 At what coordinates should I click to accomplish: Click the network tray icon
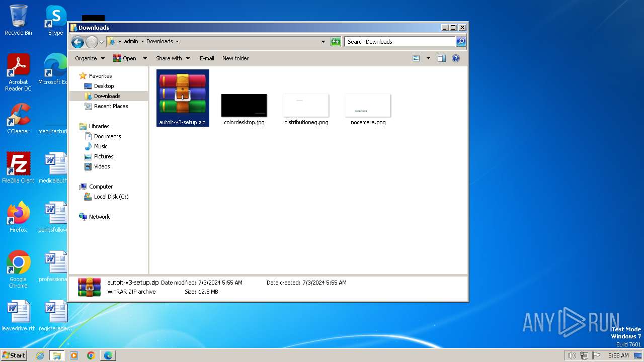(x=584, y=355)
